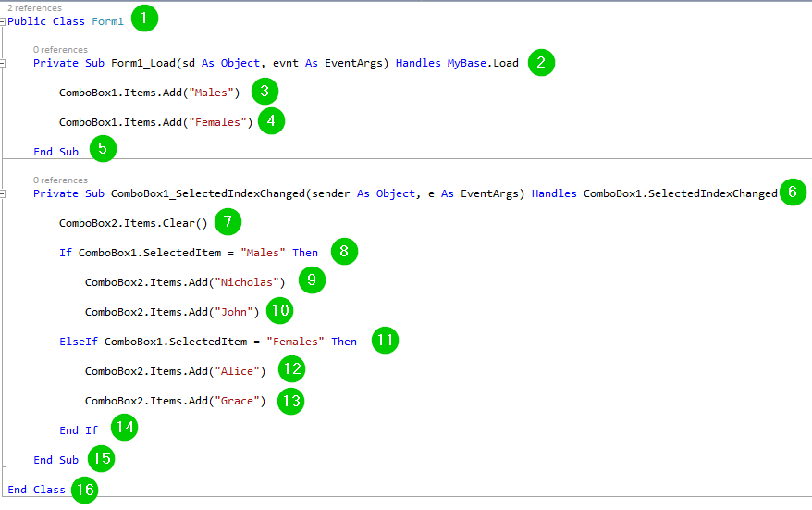812x510 pixels.
Task: Place cursor on the "Males" string in Items.Add
Action: click(x=214, y=93)
